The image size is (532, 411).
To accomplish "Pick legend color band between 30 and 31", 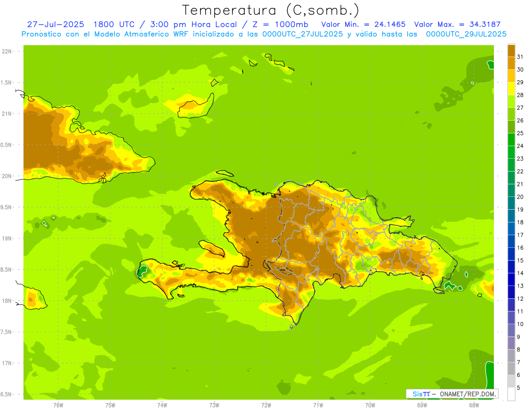I will tap(511, 63).
